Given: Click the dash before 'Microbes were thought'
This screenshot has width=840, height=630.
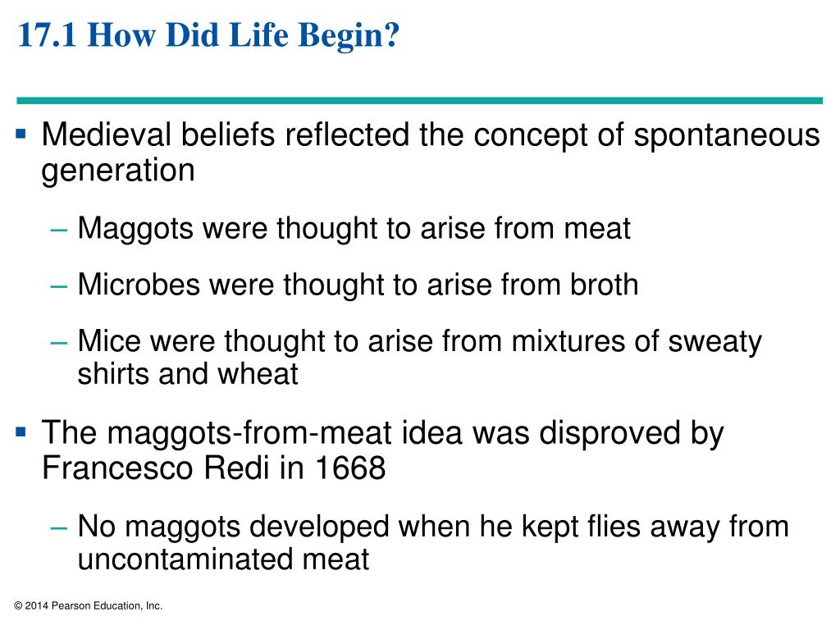Looking at the screenshot, I should coord(58,286).
